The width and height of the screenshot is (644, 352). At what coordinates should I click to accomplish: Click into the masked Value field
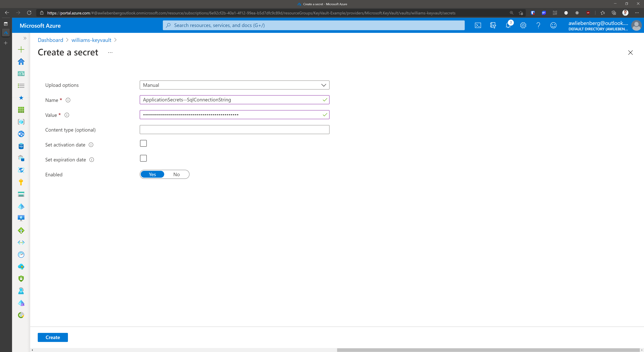(234, 115)
